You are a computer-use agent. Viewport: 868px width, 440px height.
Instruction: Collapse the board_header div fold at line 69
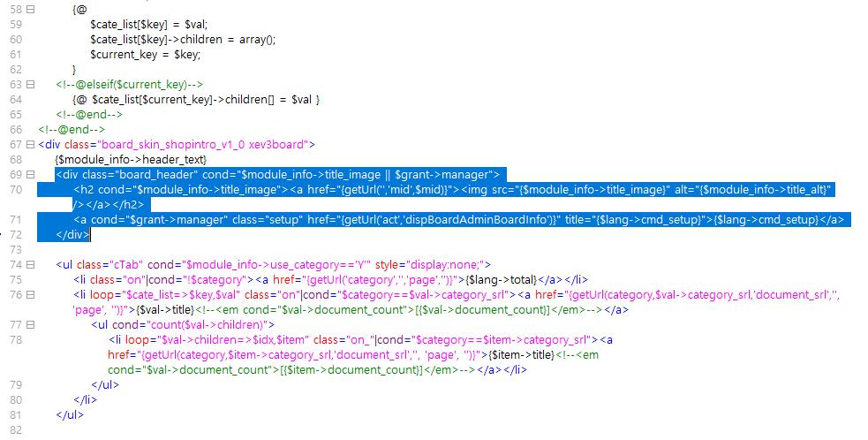(x=30, y=175)
